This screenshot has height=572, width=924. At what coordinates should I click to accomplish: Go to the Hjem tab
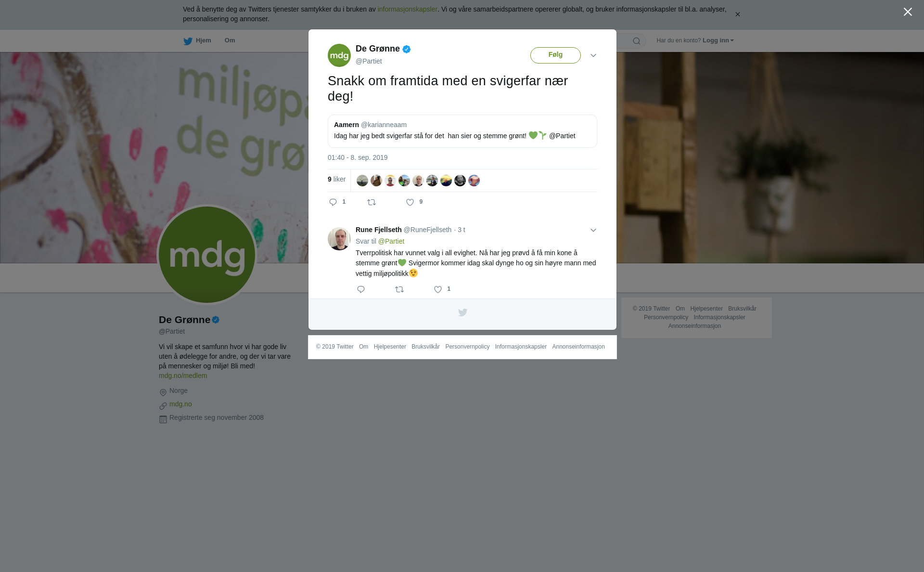[x=197, y=41]
